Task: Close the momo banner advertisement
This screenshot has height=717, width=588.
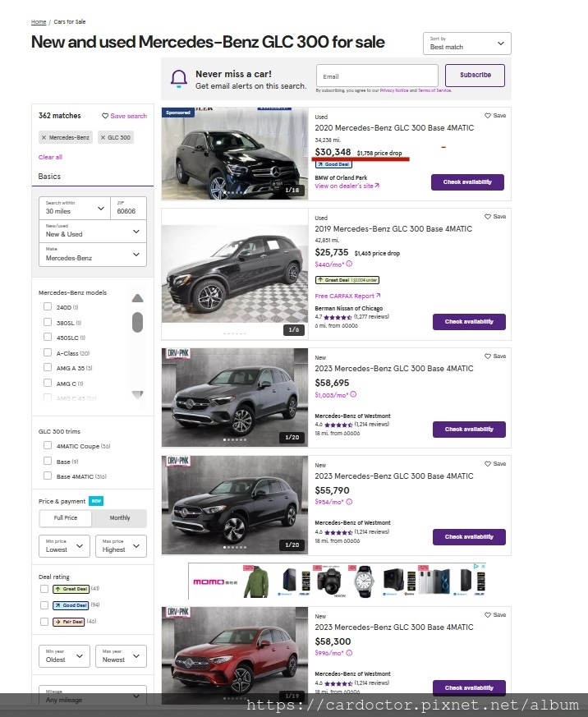Action: [483, 566]
